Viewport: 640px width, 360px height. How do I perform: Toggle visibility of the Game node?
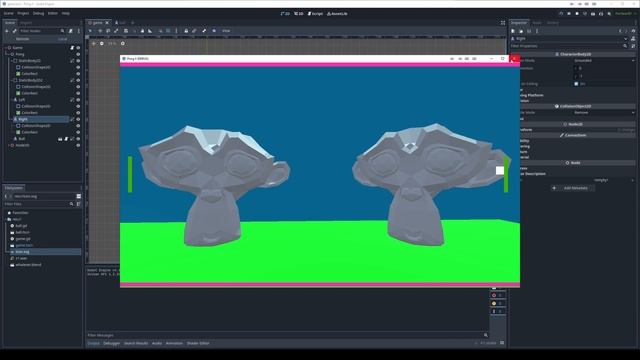[78, 48]
